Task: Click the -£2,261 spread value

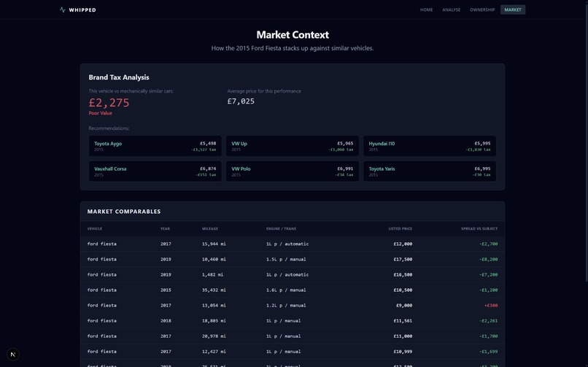Action: tap(488, 321)
